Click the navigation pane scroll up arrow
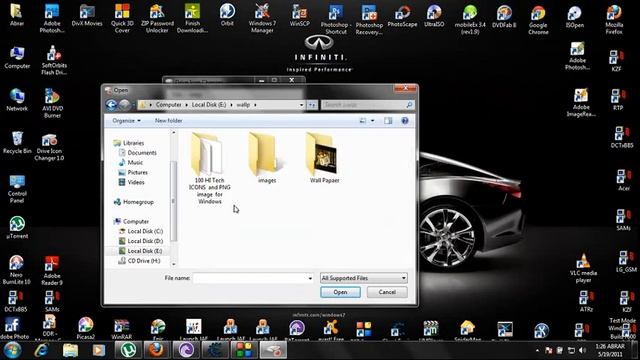This screenshot has width=640, height=360. pos(173,133)
